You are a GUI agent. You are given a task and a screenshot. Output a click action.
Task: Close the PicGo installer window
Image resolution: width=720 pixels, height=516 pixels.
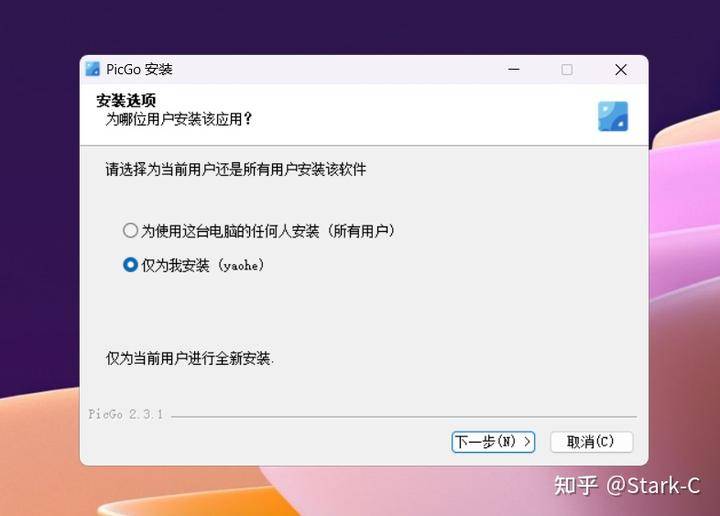point(621,70)
